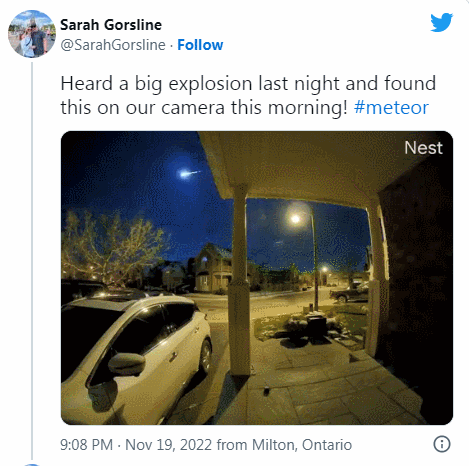
Task: Click the white car in the footage
Action: pyautogui.click(x=136, y=357)
